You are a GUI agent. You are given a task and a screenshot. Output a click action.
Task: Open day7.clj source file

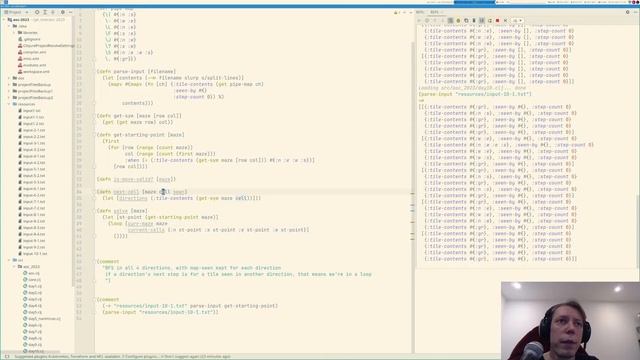coord(32,331)
